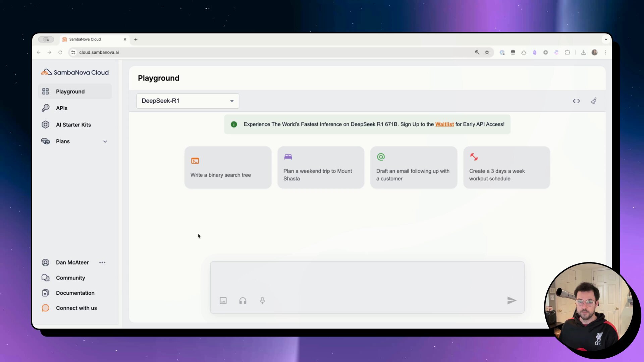Screen dimensions: 644x362
Task: Click the Community chat bubbles icon
Action: (x=45, y=278)
